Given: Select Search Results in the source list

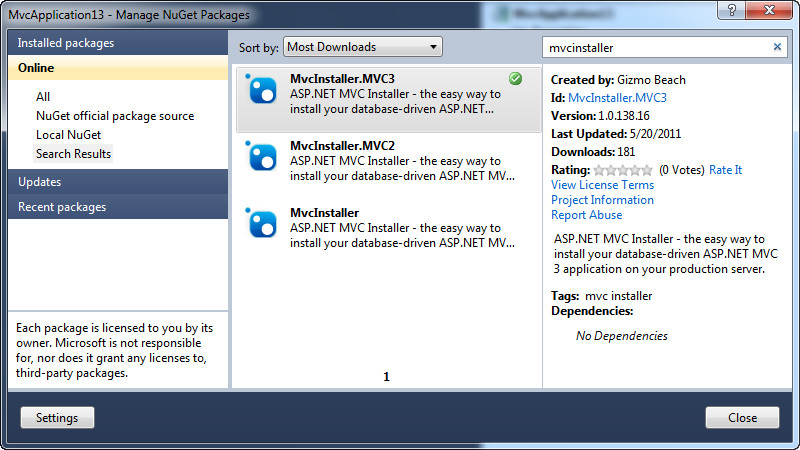Looking at the screenshot, I should click(x=73, y=154).
